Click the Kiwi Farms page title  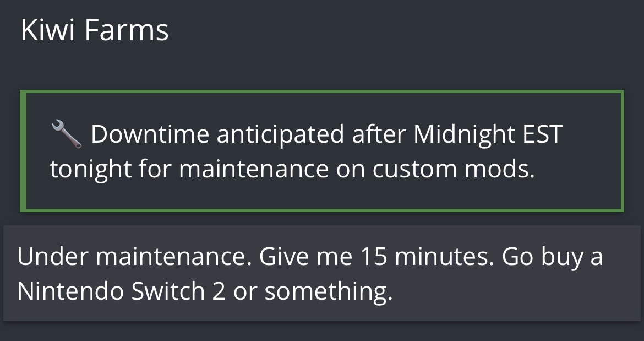pos(94,30)
